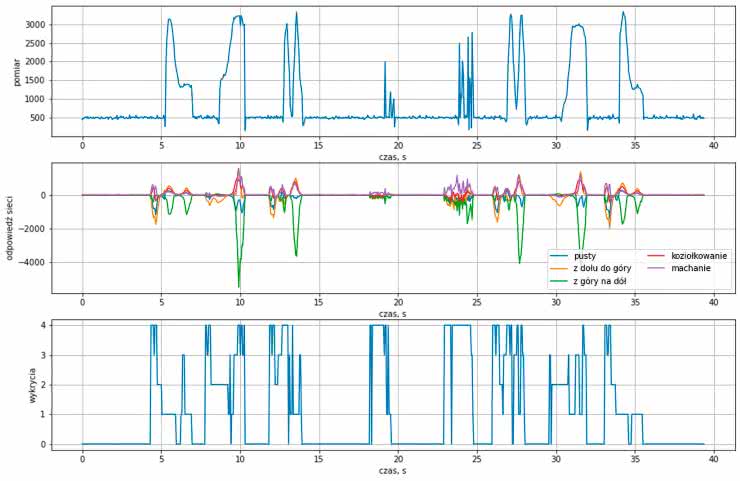The height and width of the screenshot is (481, 740).
Task: Click the "odpowiedź sieci" y-axis label
Action: point(10,227)
